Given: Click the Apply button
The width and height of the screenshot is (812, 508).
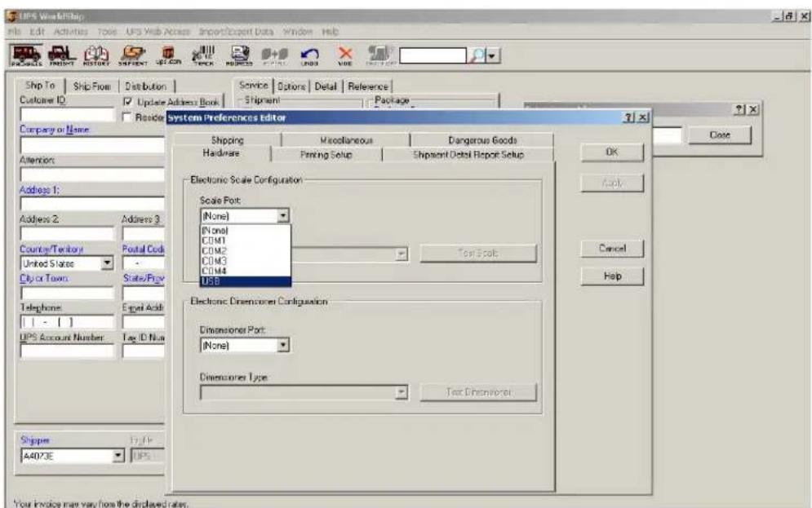Looking at the screenshot, I should click(612, 183).
